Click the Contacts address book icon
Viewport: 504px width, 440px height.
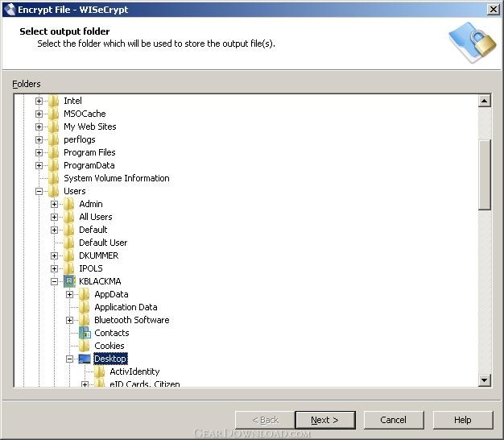coord(85,333)
